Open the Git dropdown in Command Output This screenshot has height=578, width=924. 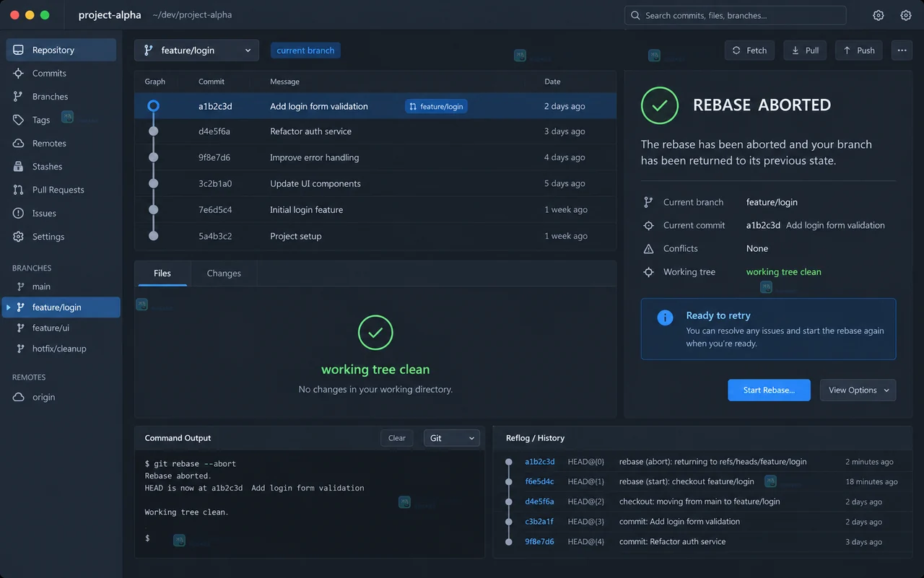452,438
